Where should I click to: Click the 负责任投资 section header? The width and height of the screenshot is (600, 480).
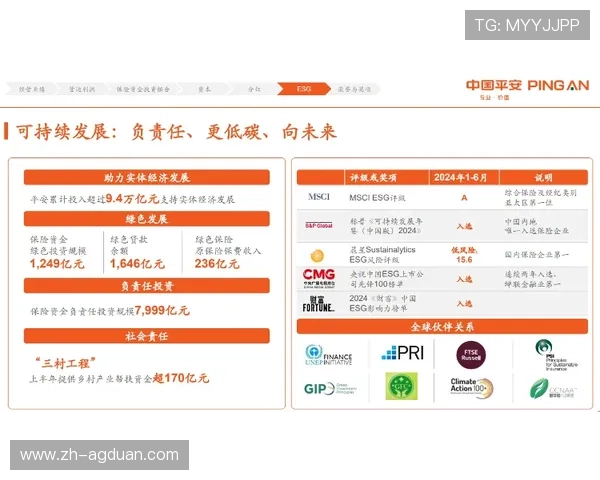(147, 286)
